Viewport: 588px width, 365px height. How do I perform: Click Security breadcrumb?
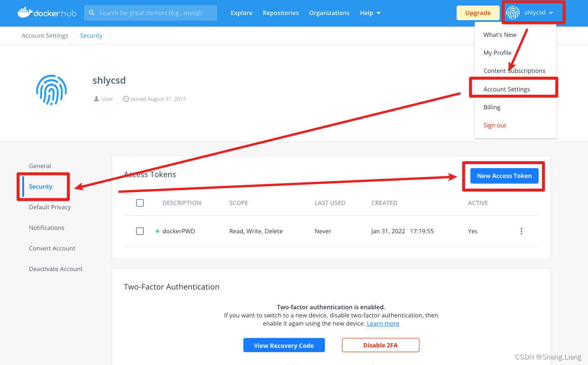tap(91, 36)
